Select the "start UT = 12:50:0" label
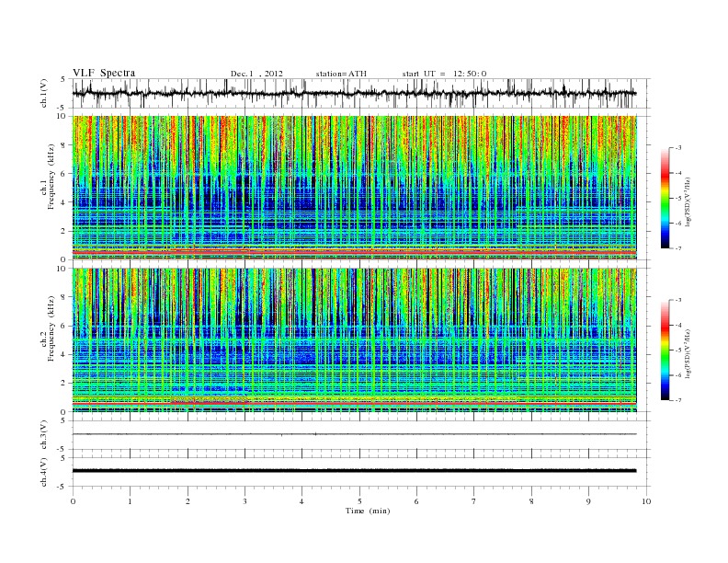Viewport: 728px width, 563px height. click(444, 74)
